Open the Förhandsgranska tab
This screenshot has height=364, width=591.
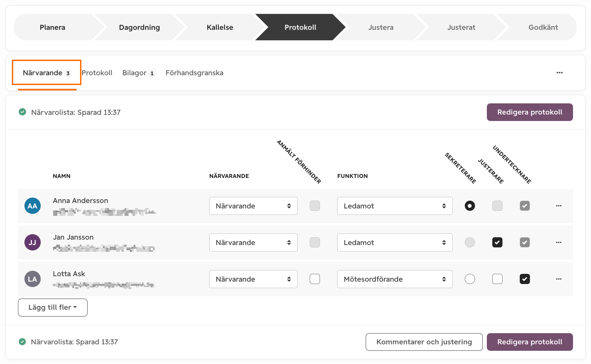194,73
